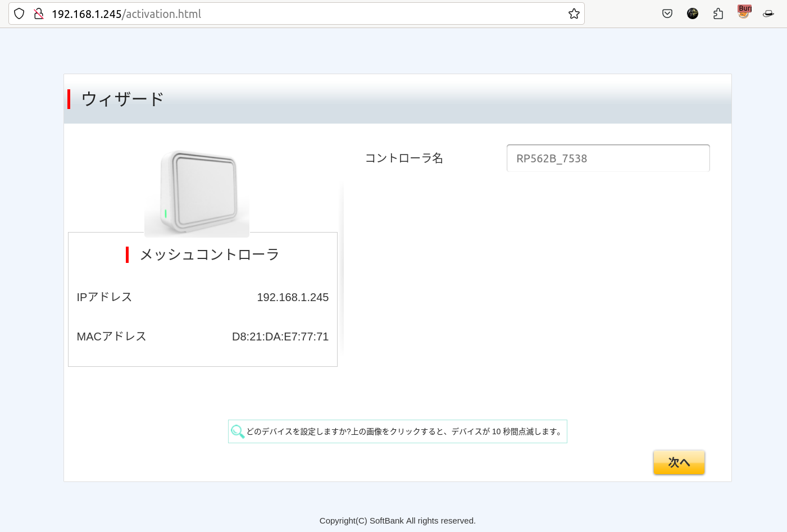787x532 pixels.
Task: Click the MAC address value D8:21:DA:E7:77:71
Action: 280,337
